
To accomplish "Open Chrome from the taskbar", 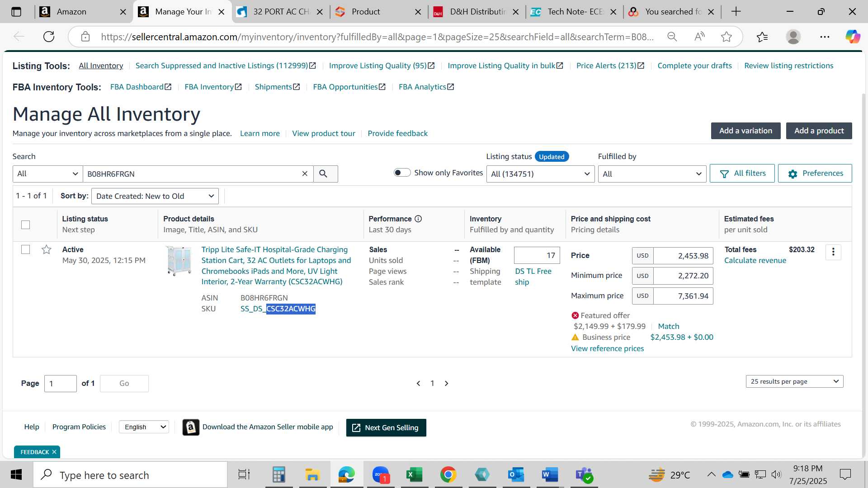I will pyautogui.click(x=448, y=475).
